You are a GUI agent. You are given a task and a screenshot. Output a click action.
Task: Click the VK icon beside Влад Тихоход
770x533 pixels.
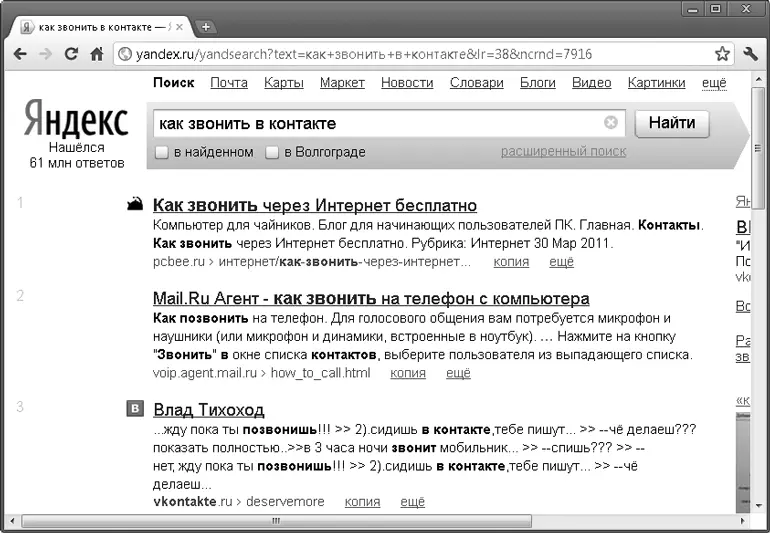click(134, 408)
